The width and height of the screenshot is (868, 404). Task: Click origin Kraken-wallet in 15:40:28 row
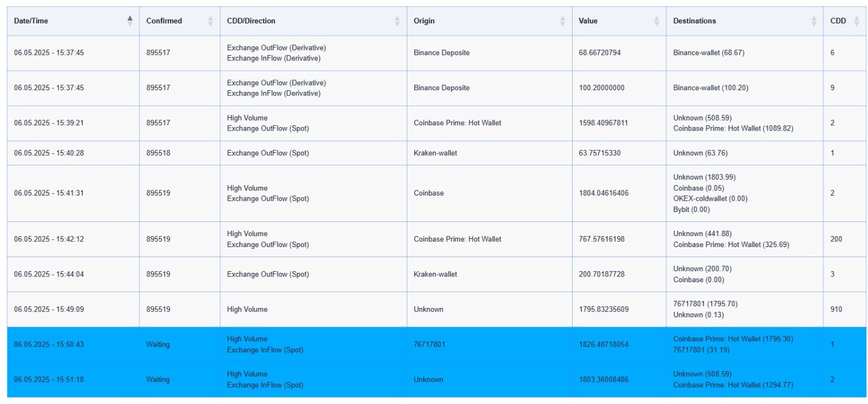click(435, 153)
